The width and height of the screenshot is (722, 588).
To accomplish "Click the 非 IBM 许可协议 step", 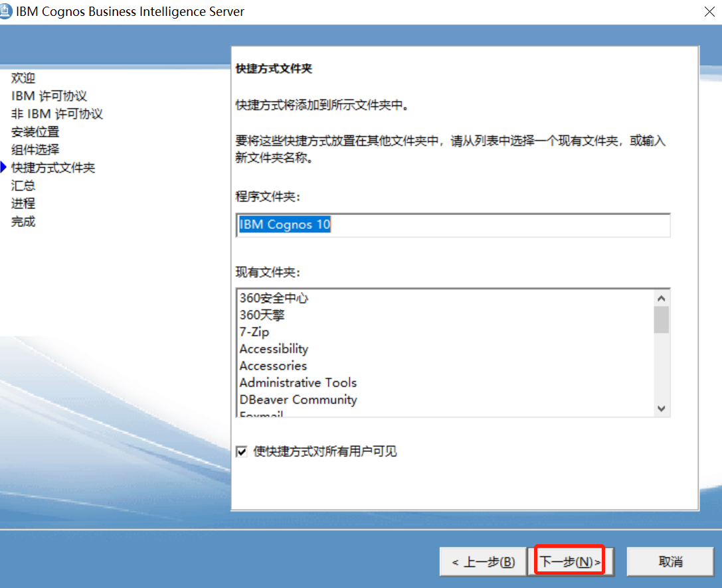I will (56, 113).
